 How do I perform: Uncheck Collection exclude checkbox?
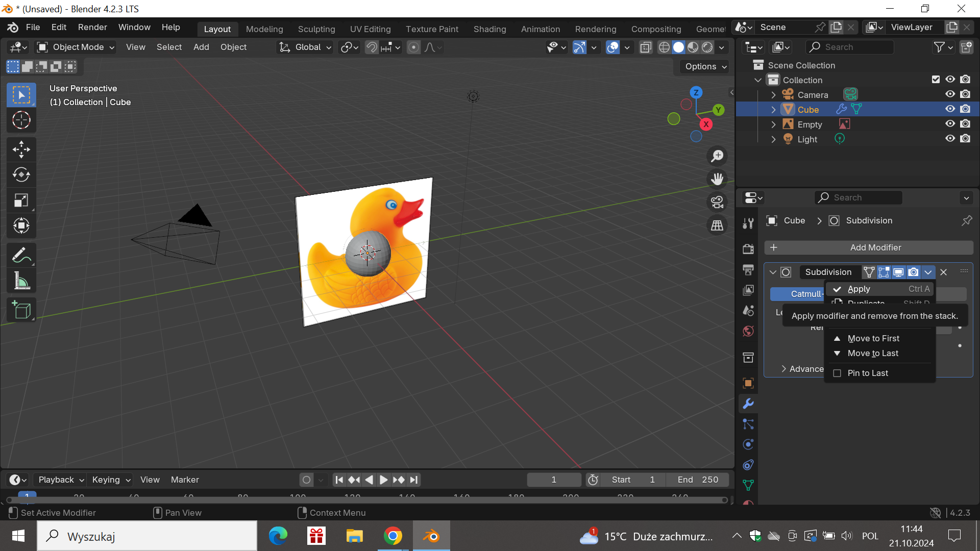click(x=936, y=80)
